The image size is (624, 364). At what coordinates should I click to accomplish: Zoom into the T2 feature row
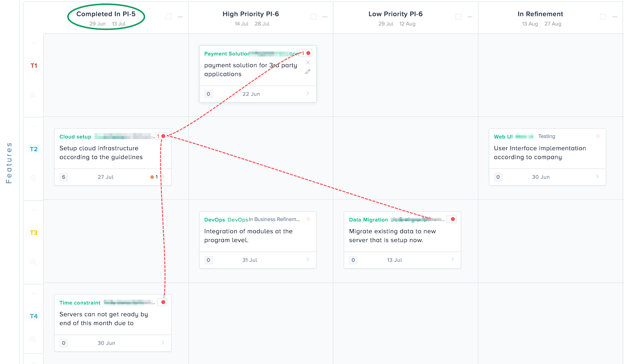[x=33, y=178]
